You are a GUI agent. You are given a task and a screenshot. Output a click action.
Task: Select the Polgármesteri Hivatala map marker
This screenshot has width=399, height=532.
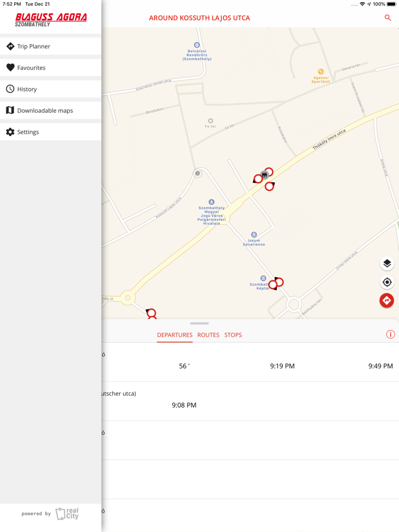pyautogui.click(x=211, y=202)
